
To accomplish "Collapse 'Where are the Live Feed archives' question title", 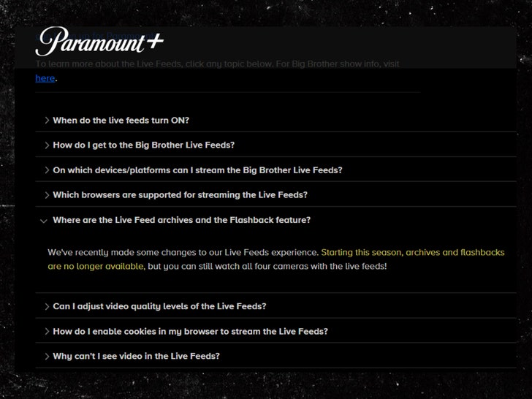I will pyautogui.click(x=182, y=220).
